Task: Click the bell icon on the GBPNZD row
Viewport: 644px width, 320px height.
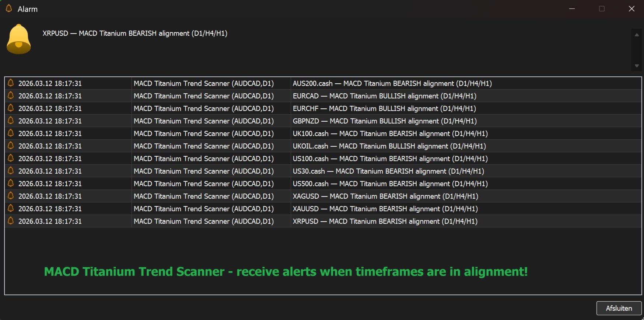Action: (11, 121)
